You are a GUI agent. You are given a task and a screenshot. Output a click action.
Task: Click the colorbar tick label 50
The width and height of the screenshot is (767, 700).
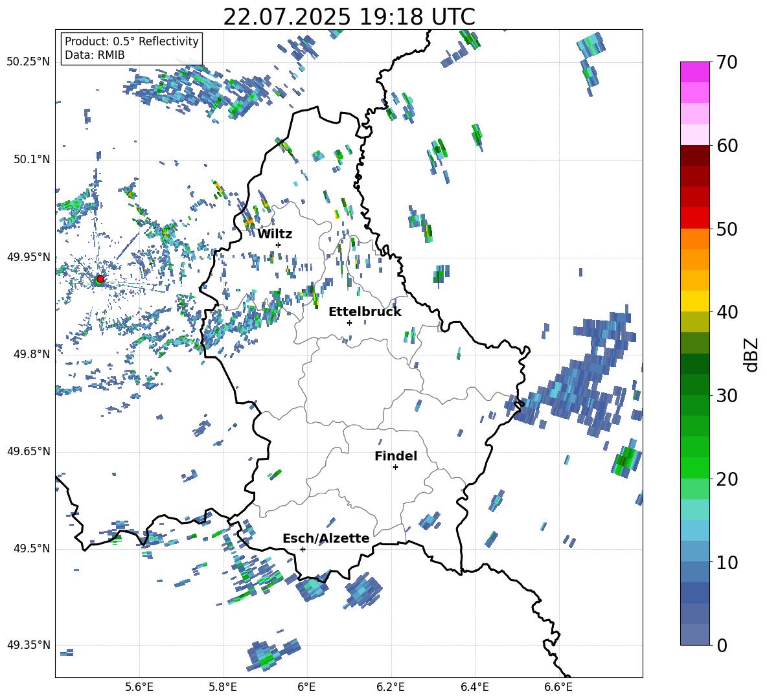[x=727, y=229]
